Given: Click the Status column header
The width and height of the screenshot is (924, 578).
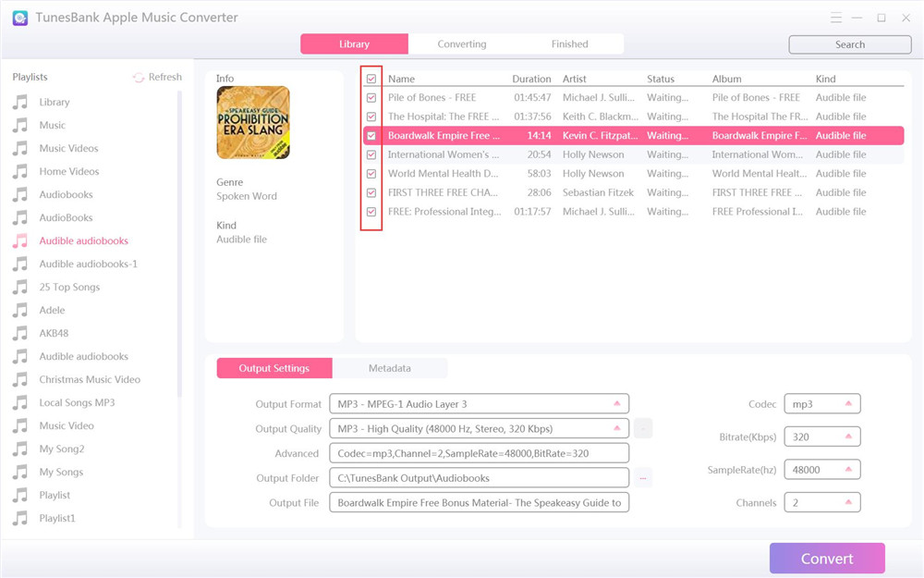Looking at the screenshot, I should [x=661, y=79].
